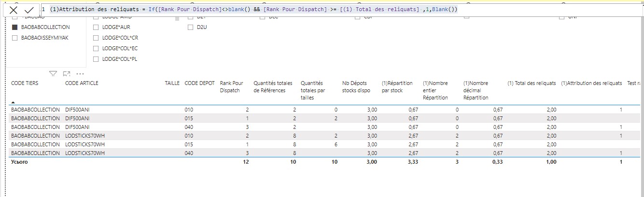The image size is (644, 197).
Task: Click total Rank Pour Dispatch value 12
Action: (246, 162)
